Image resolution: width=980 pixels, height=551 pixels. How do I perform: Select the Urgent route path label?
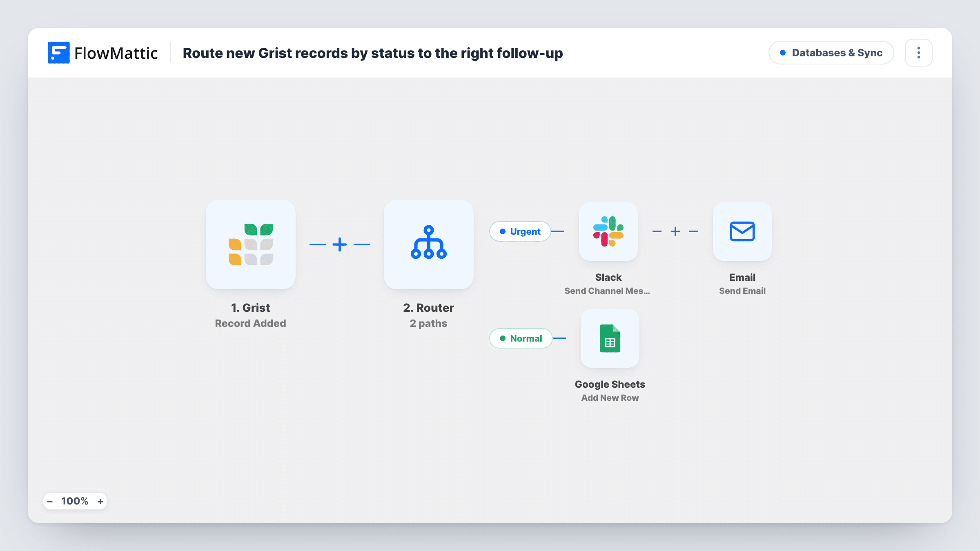(520, 231)
